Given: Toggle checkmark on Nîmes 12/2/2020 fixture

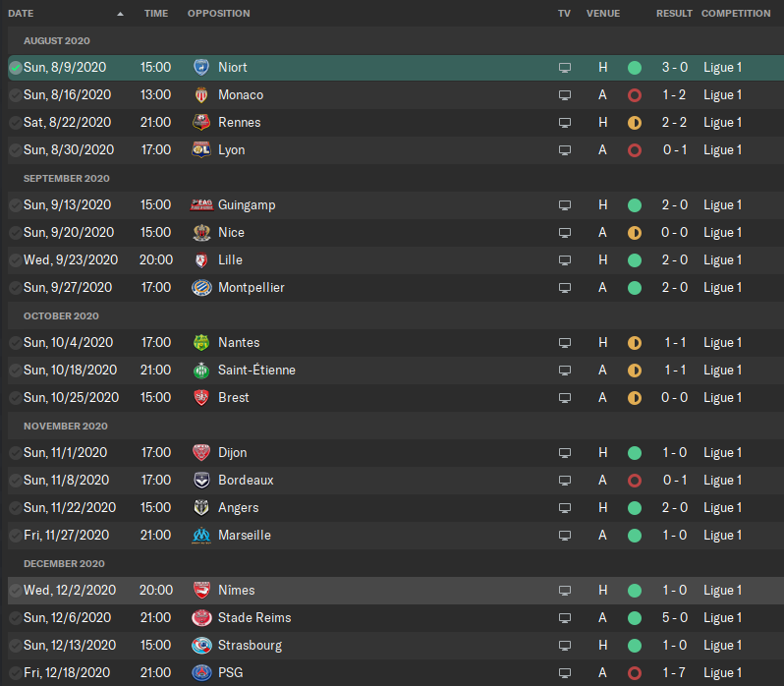Looking at the screenshot, I should pyautogui.click(x=15, y=591).
